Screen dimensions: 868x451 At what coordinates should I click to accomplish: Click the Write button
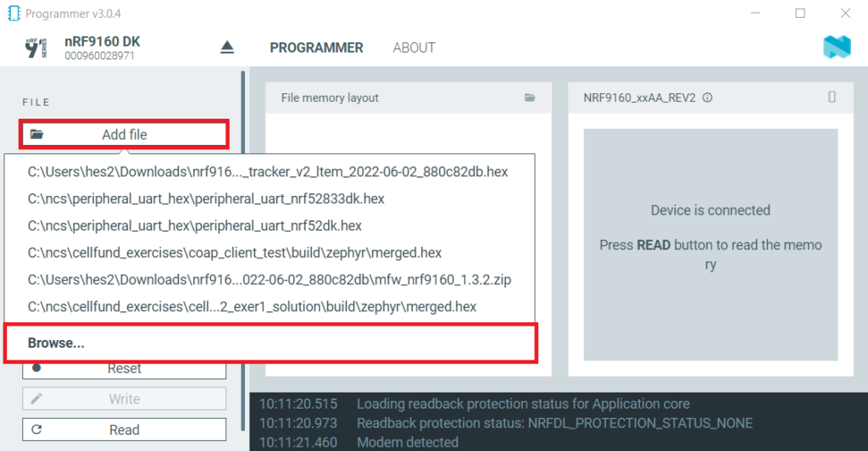click(x=124, y=399)
